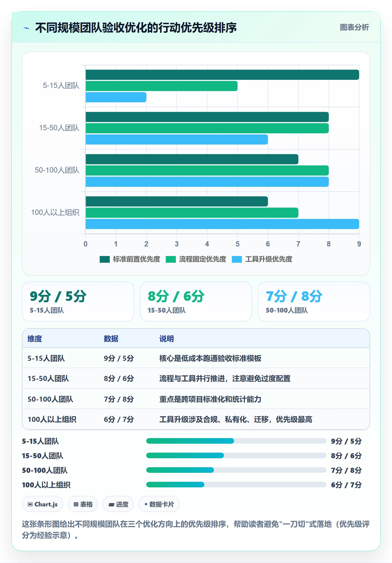This screenshot has width=392, height=563.
Task: Click the 100人以上组织 progress bar
Action: [236, 485]
